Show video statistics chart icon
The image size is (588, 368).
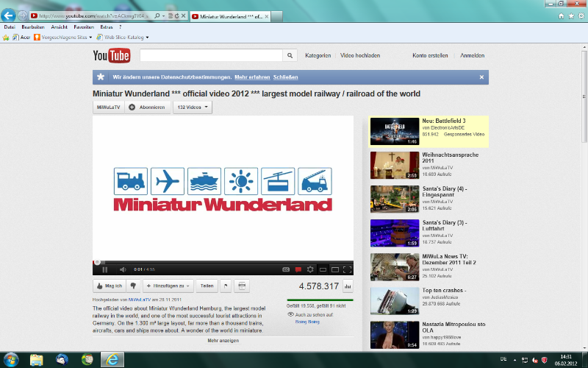click(x=348, y=286)
